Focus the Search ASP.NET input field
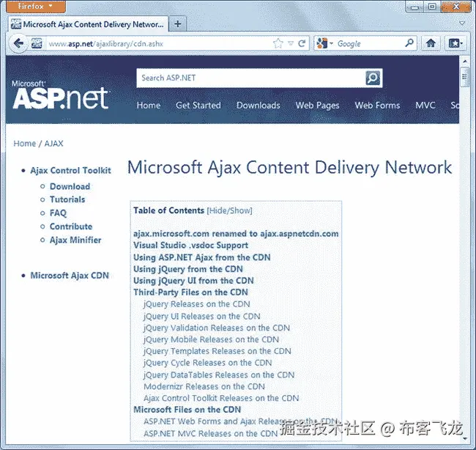Screen dimensions: 476x450 click(250, 78)
